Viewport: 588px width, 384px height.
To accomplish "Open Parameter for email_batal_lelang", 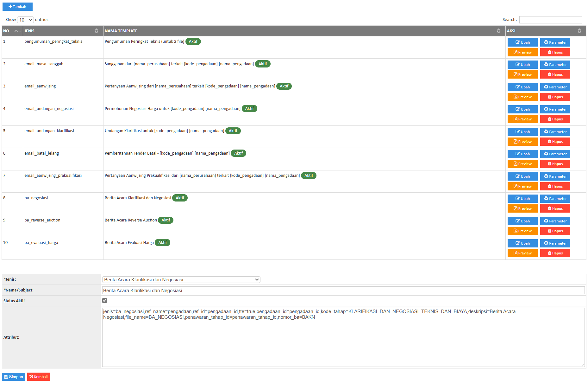I will pyautogui.click(x=555, y=154).
